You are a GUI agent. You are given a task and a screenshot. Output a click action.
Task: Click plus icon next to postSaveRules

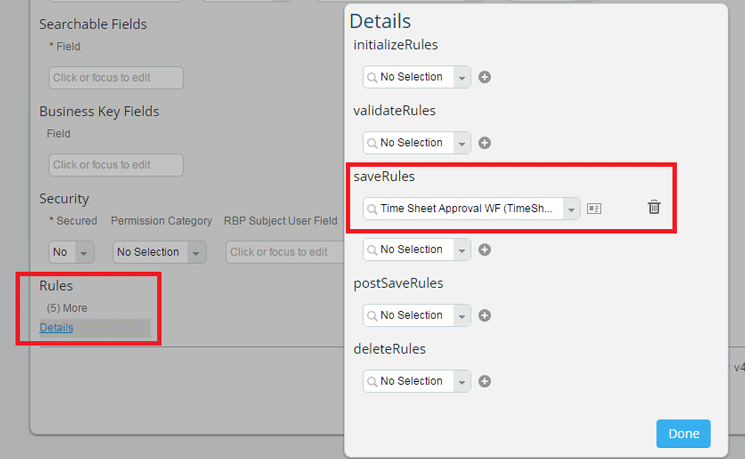tap(485, 316)
